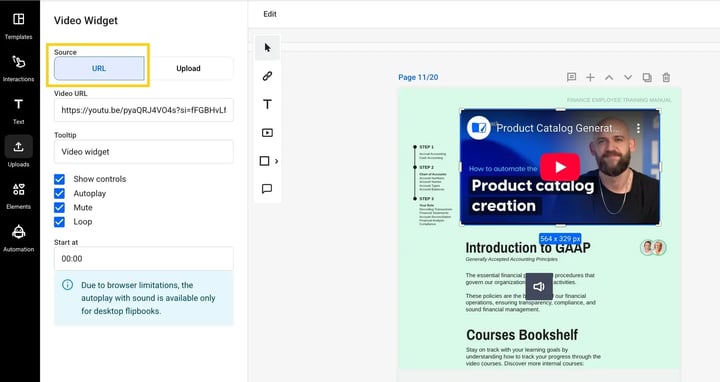Select the rectangle shape tool

tap(264, 161)
